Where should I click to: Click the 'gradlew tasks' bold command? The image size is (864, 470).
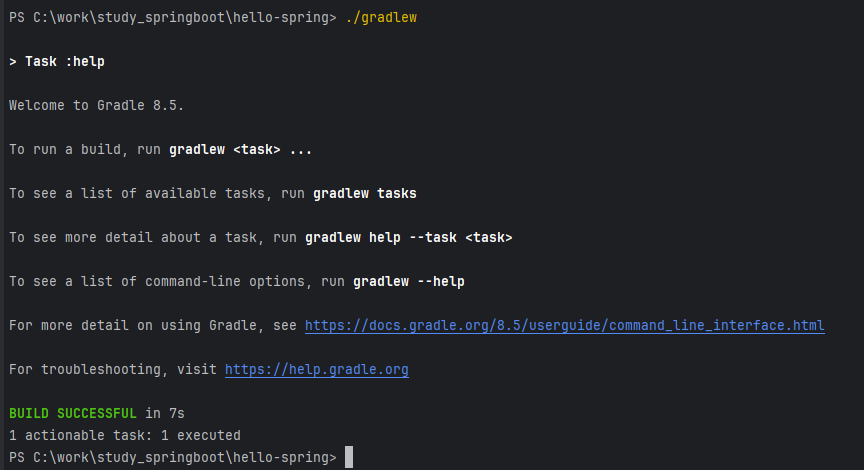click(x=365, y=193)
